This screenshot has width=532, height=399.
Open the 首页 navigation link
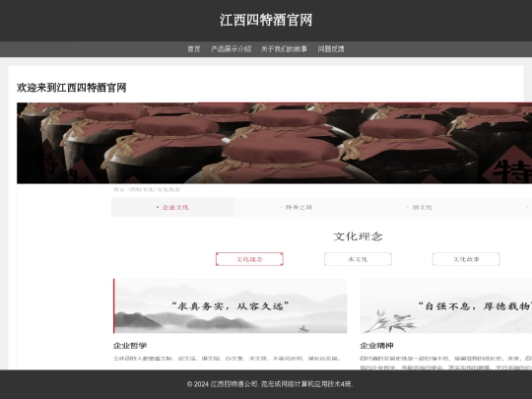coord(194,49)
